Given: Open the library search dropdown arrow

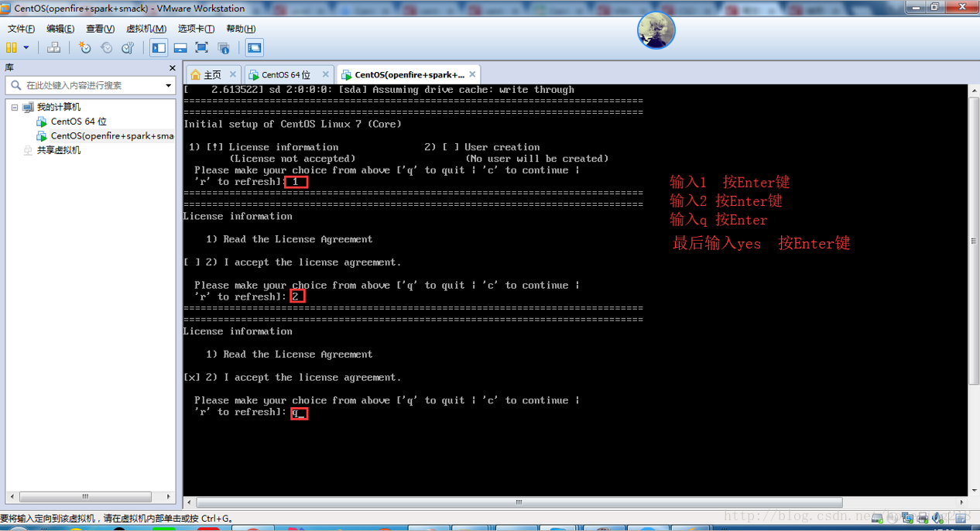Looking at the screenshot, I should (169, 86).
